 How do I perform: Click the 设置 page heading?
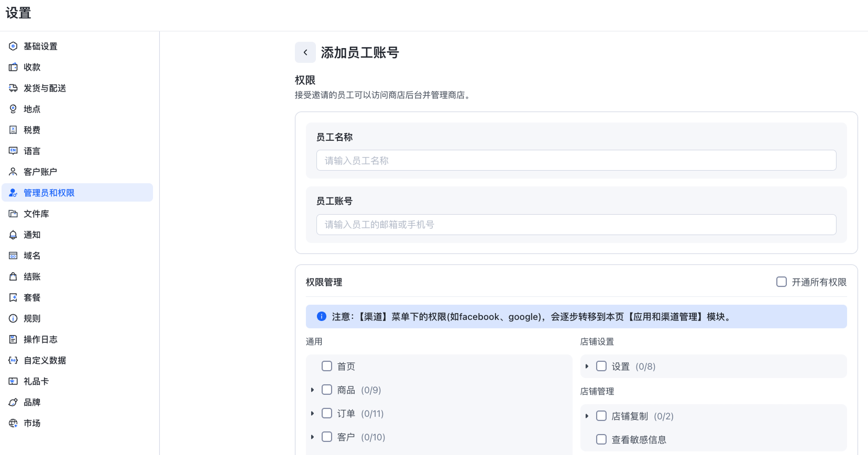pyautogui.click(x=18, y=13)
